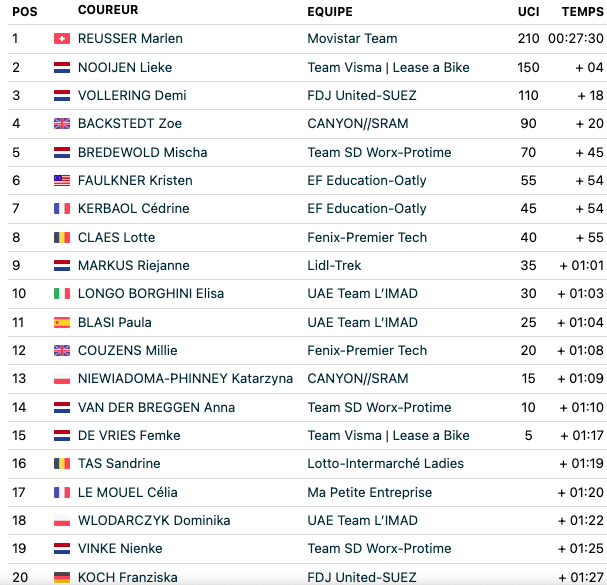Click the Dutch flag beside VOLLERING Demi
Viewport: 607px width, 585px height.
(x=62, y=95)
